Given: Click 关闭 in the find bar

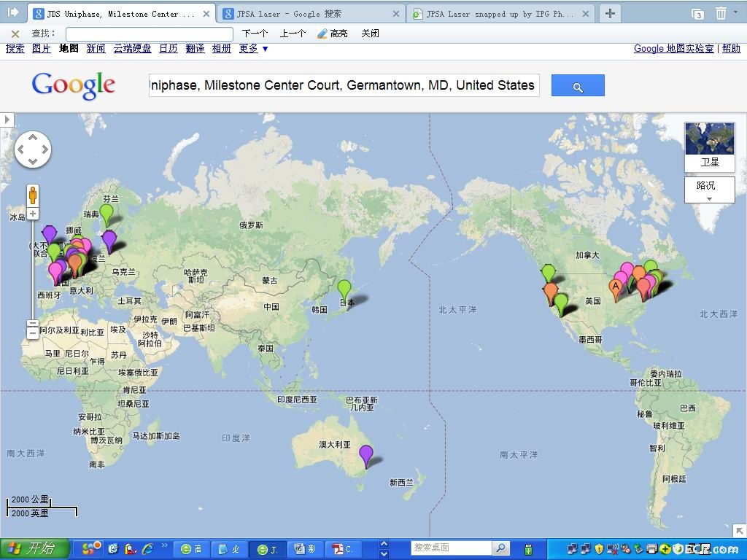Looking at the screenshot, I should point(370,34).
